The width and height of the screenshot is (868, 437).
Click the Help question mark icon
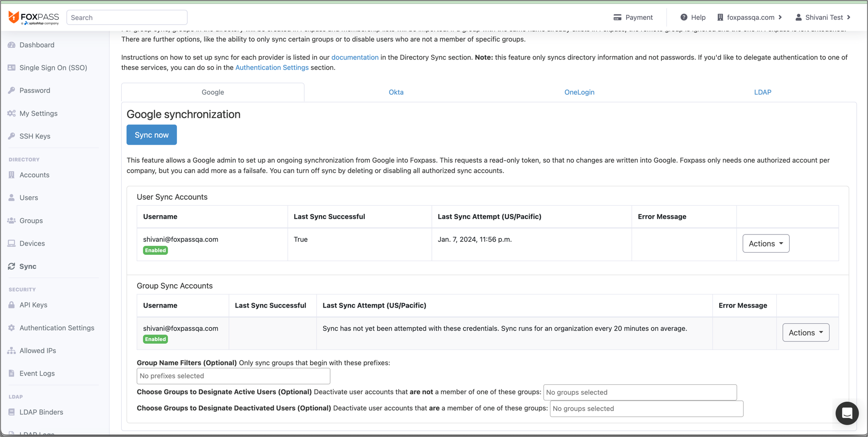(684, 18)
